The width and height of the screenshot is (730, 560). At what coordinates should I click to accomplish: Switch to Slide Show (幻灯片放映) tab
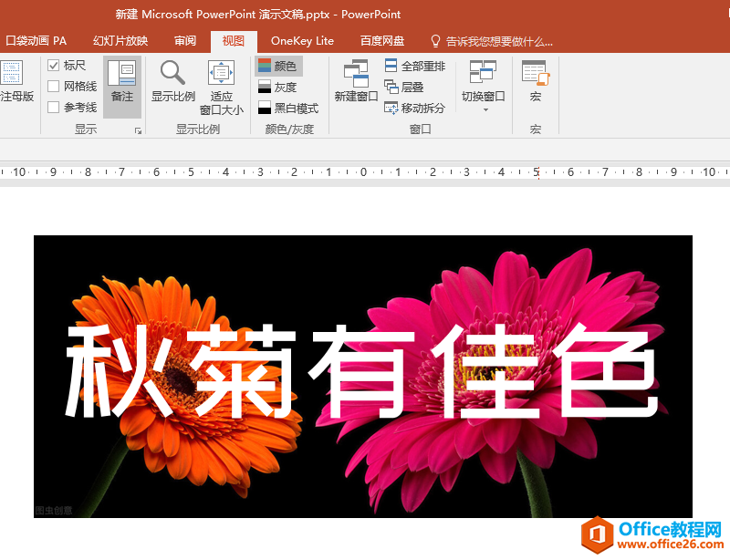[120, 41]
